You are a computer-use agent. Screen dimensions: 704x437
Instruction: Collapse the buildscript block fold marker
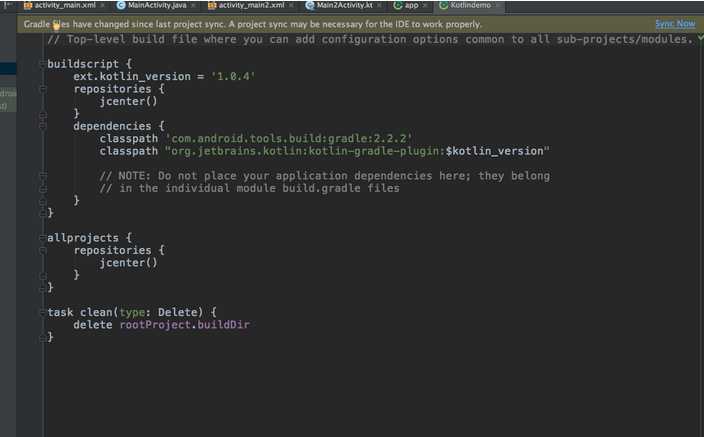[42, 64]
